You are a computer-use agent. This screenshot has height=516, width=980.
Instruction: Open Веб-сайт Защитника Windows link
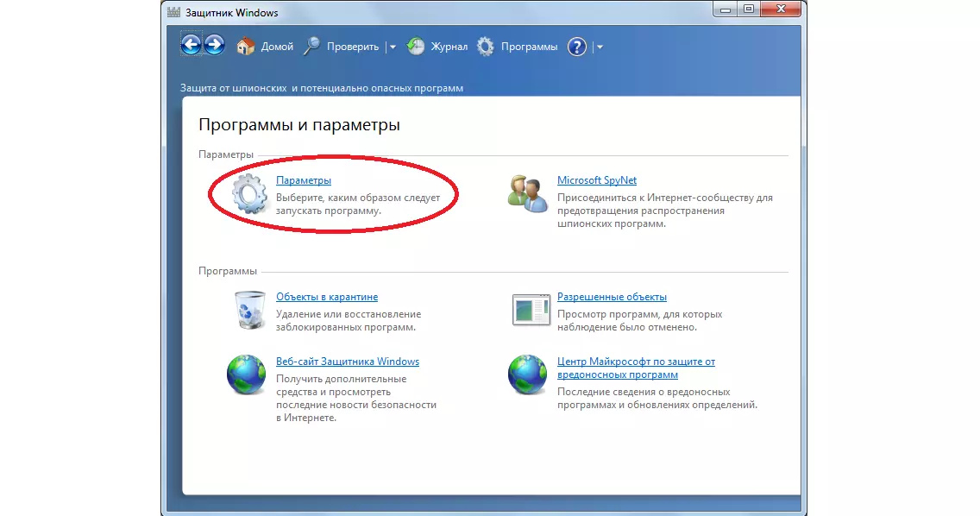tap(347, 362)
